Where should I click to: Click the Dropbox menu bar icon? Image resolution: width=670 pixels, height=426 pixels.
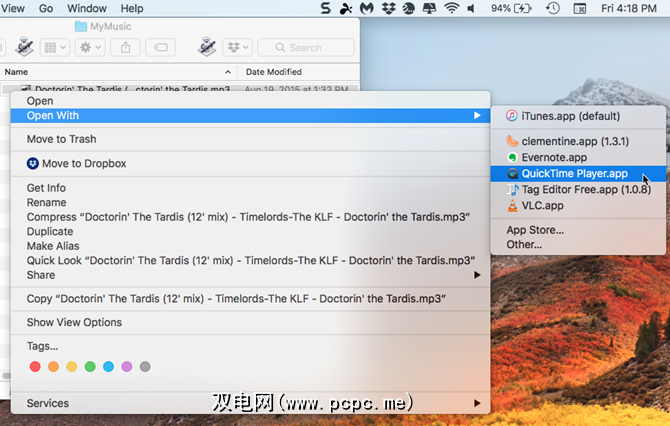(388, 8)
